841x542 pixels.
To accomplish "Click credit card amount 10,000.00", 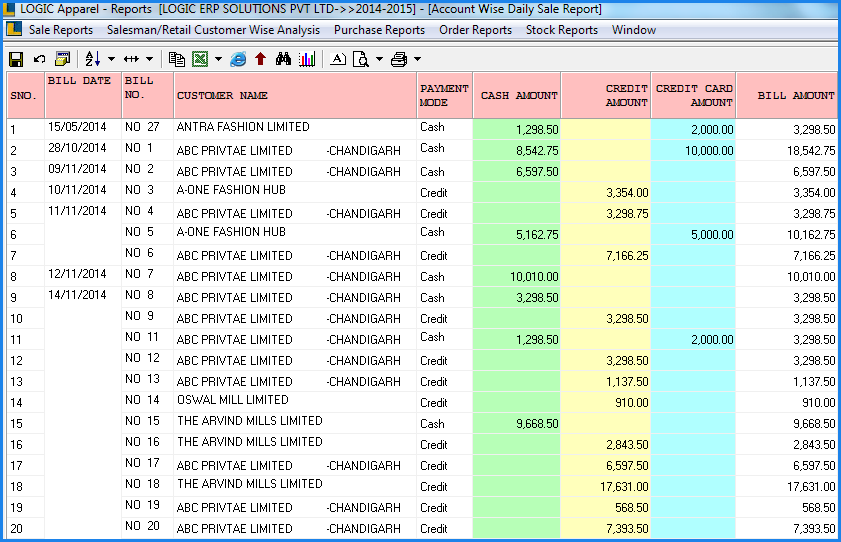I will [x=709, y=151].
